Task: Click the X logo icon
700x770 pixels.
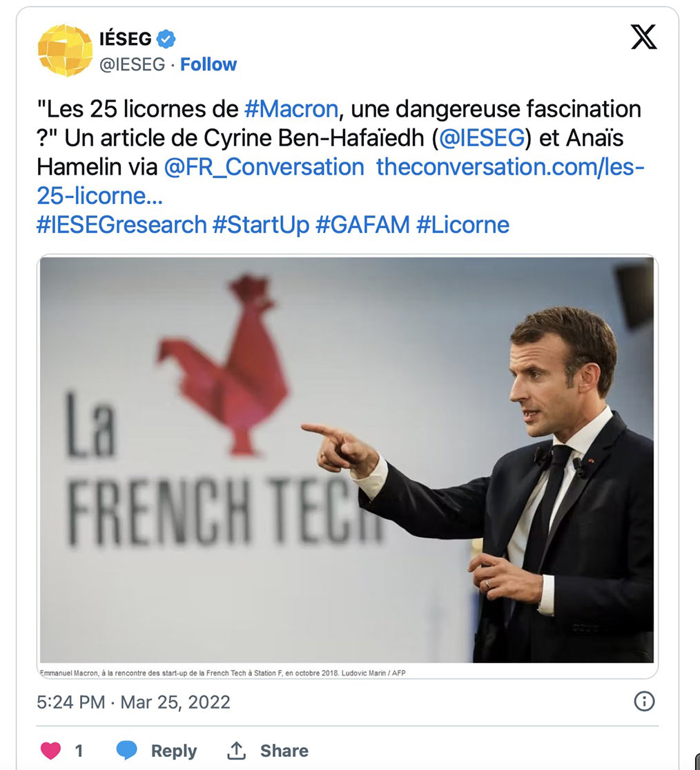Action: (643, 37)
